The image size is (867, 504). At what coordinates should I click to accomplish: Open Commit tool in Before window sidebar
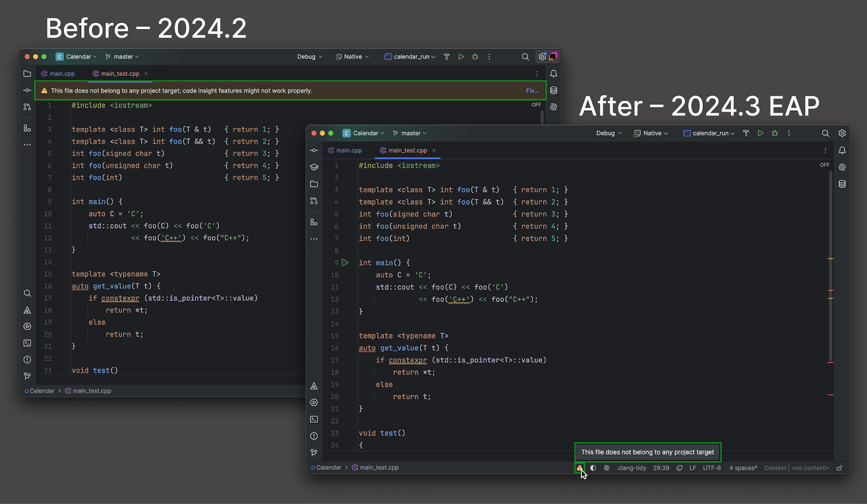point(27,91)
